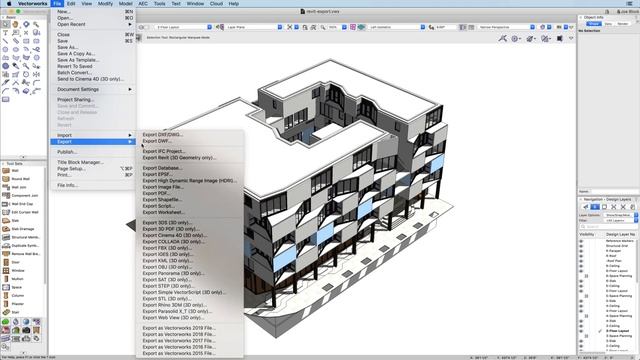The width and height of the screenshot is (640, 360).
Task: Click the Search field in Navigation palette
Action: pos(608,227)
